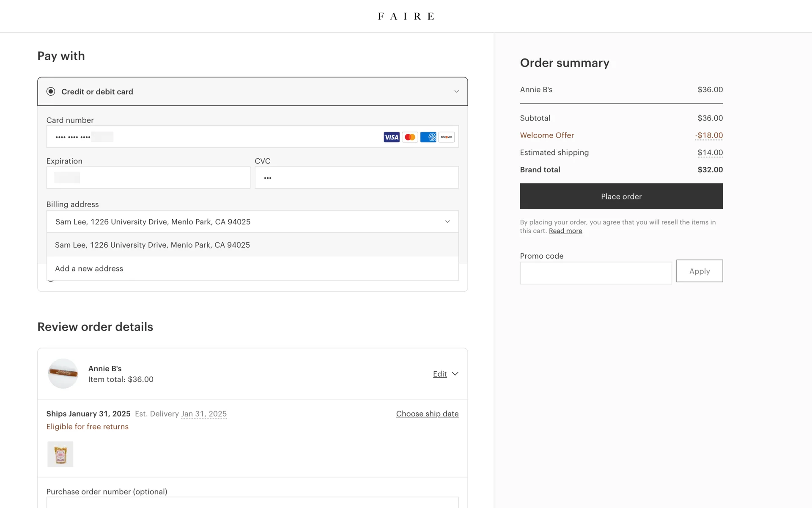Choose Sam Lee address option in list

152,245
